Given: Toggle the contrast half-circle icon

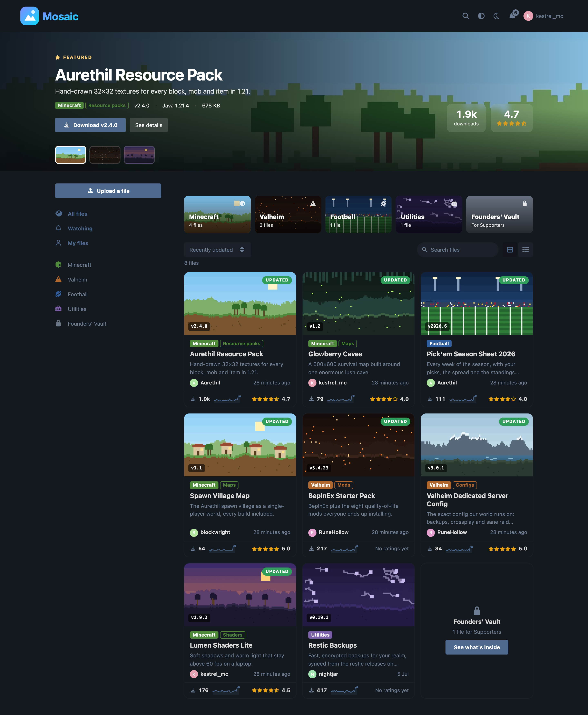Looking at the screenshot, I should 481,16.
